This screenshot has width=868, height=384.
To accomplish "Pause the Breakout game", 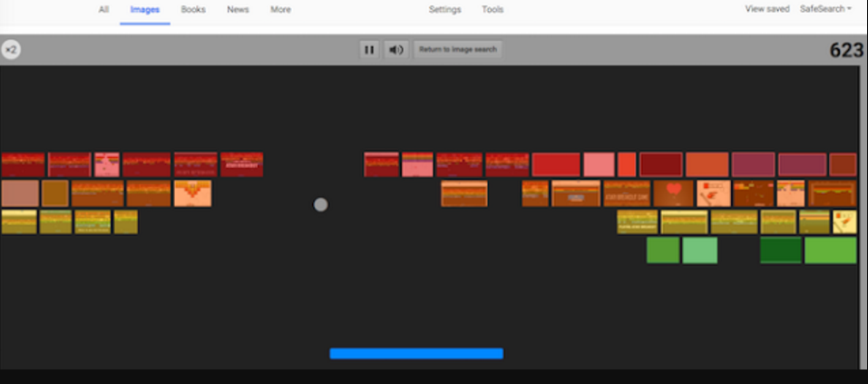I will tap(368, 49).
